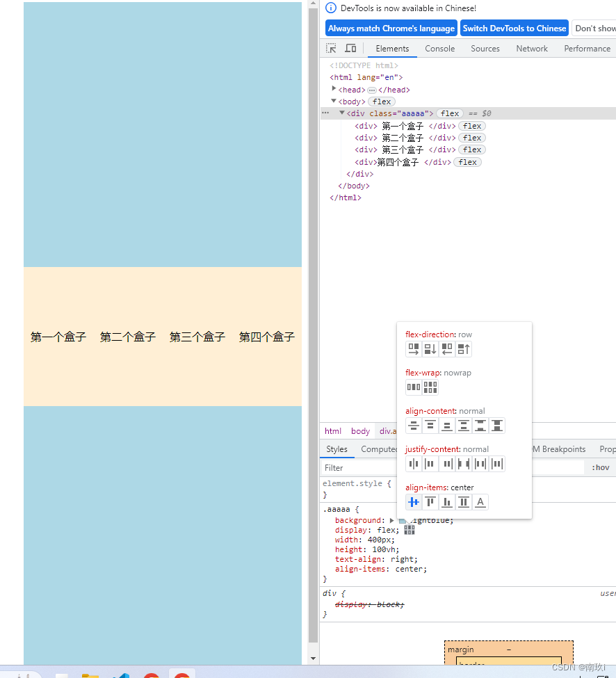Image resolution: width=616 pixels, height=678 pixels.
Task: Collapse the div.aaaaa element in the DOM tree
Action: coord(341,113)
